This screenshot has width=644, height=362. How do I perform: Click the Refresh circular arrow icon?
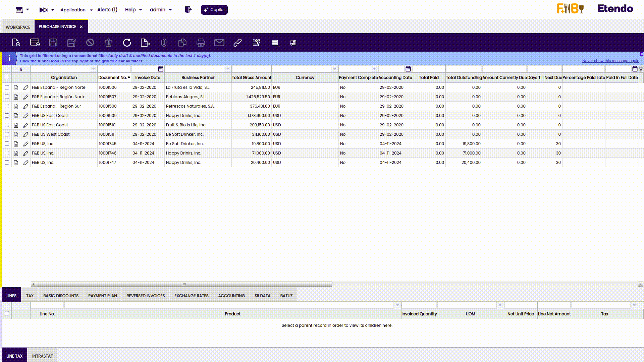[127, 43]
